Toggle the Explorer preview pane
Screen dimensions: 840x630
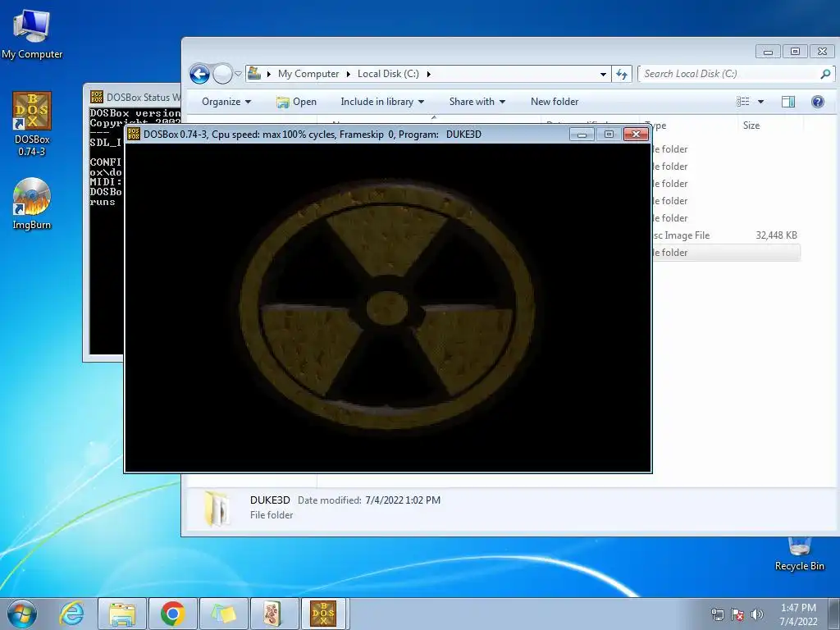click(x=788, y=102)
